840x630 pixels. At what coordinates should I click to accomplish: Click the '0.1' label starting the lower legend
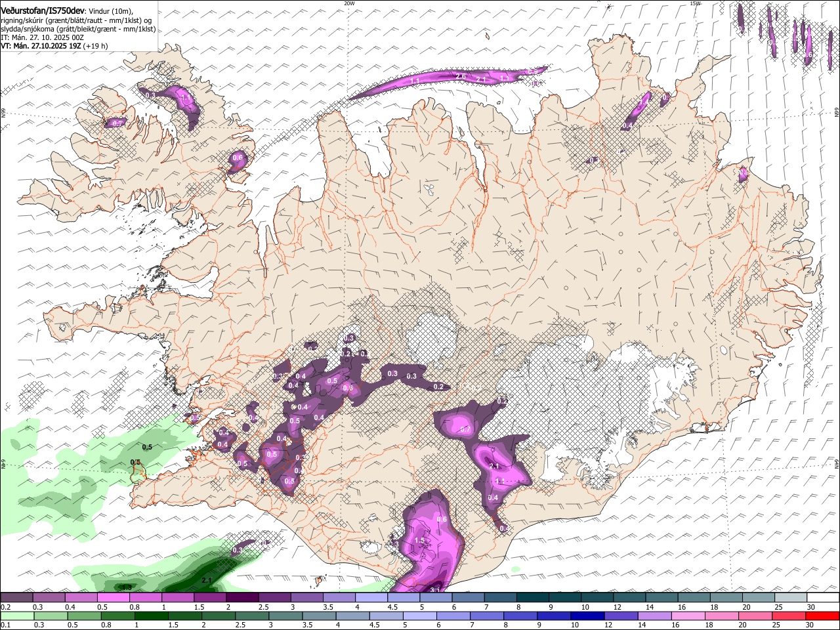tap(5, 625)
